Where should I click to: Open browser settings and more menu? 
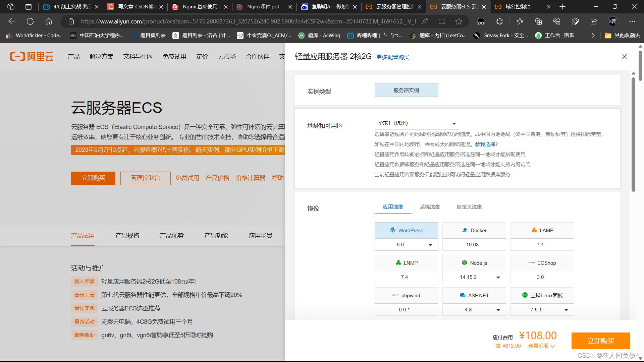(x=632, y=21)
